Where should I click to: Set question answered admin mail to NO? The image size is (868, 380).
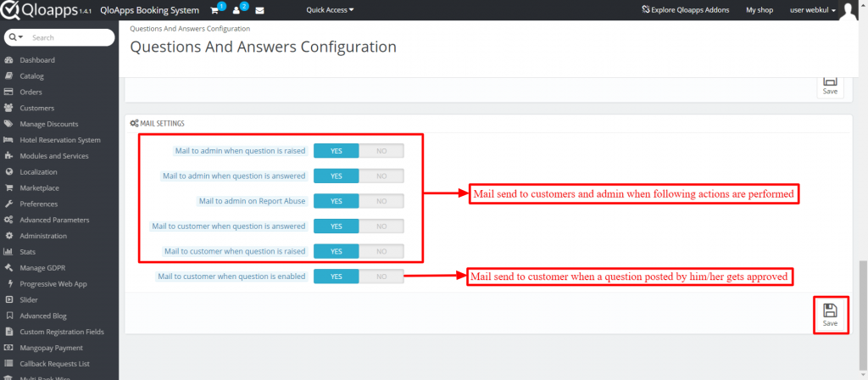pyautogui.click(x=381, y=176)
